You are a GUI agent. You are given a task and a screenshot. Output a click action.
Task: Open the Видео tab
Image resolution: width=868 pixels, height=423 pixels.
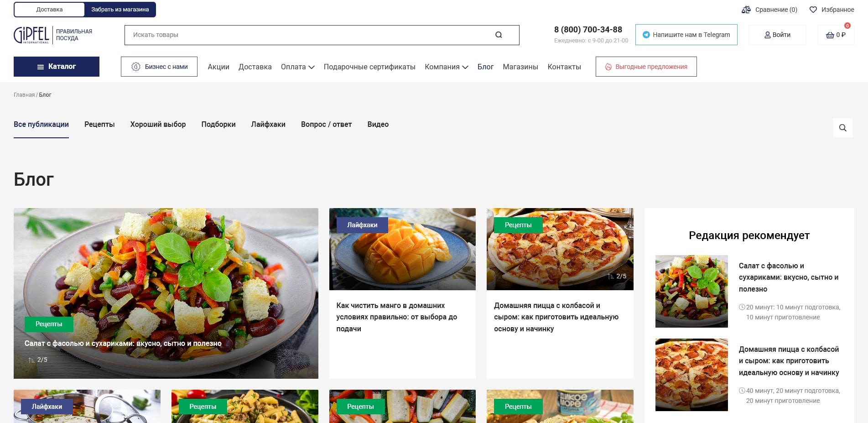click(378, 124)
